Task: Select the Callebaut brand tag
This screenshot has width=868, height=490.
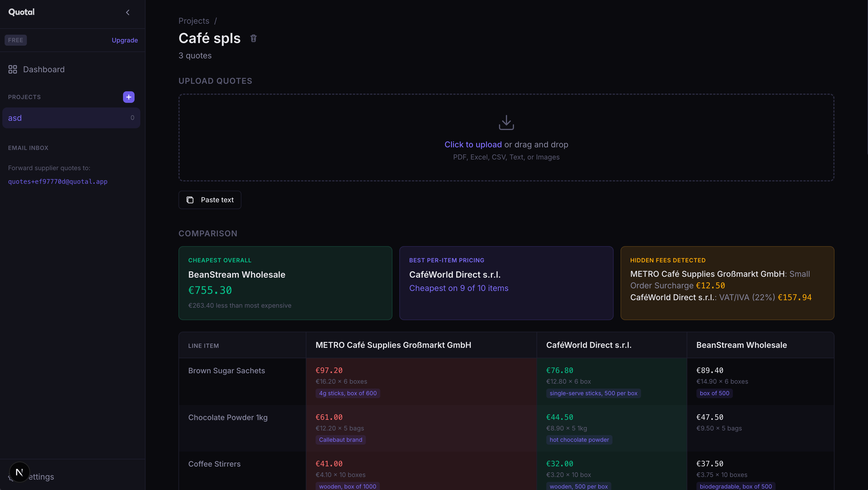Action: point(340,440)
